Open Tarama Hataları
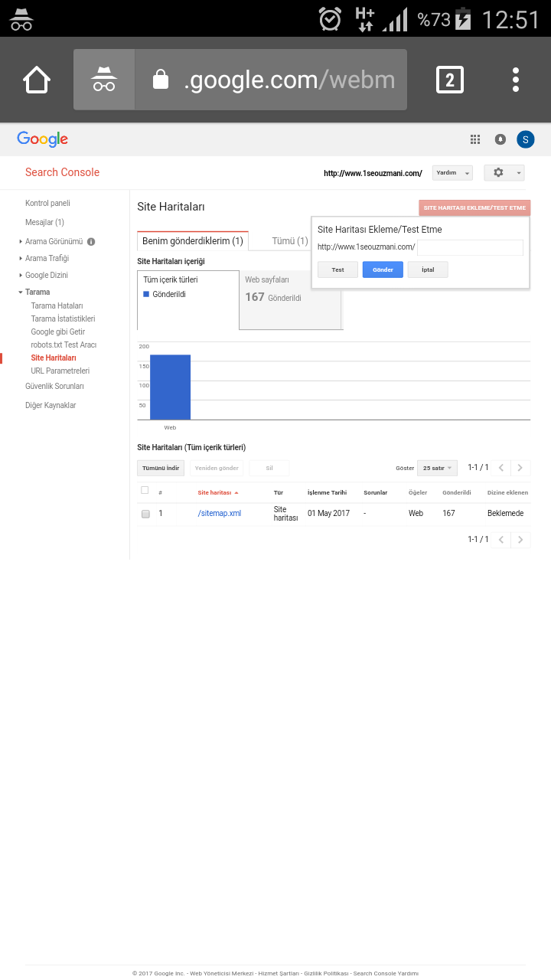Screen dimensions: 551x980 tap(57, 306)
